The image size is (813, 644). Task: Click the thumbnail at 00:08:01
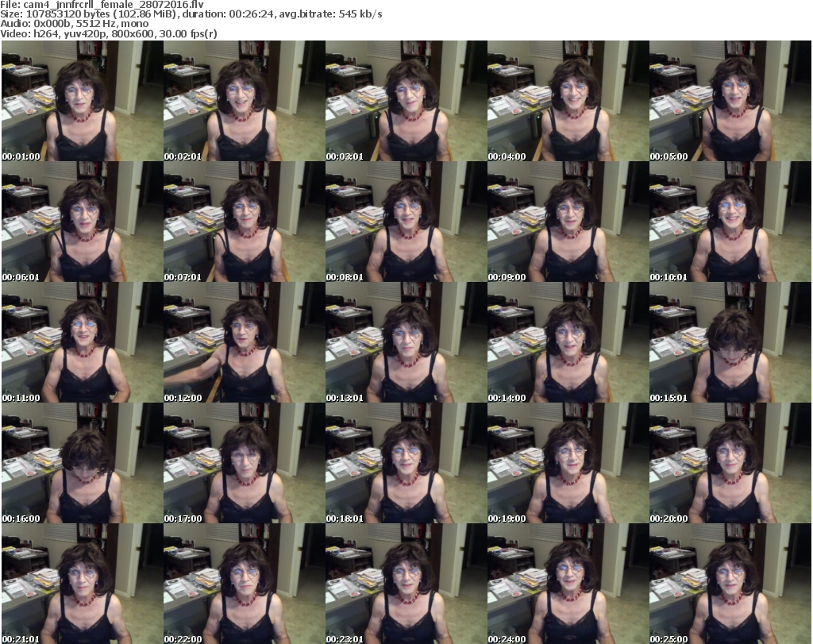406,222
